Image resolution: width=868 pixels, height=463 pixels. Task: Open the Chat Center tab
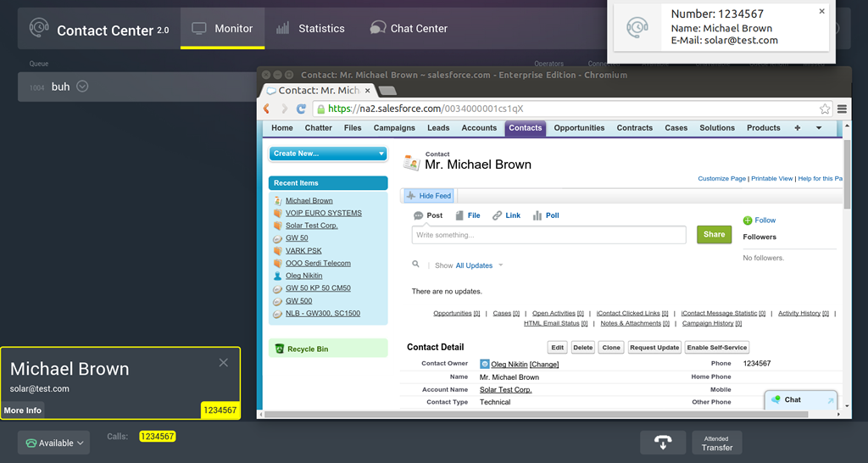click(x=409, y=28)
